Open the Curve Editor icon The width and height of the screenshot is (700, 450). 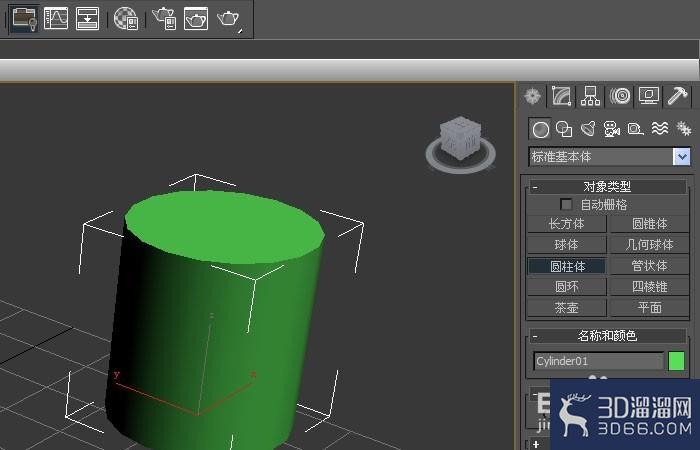56,19
